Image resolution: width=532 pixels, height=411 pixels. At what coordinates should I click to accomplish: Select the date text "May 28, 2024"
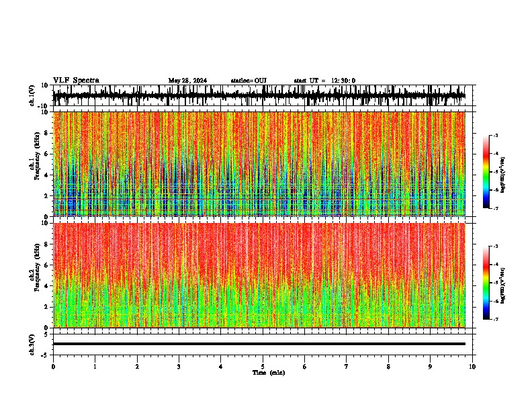[x=187, y=81]
